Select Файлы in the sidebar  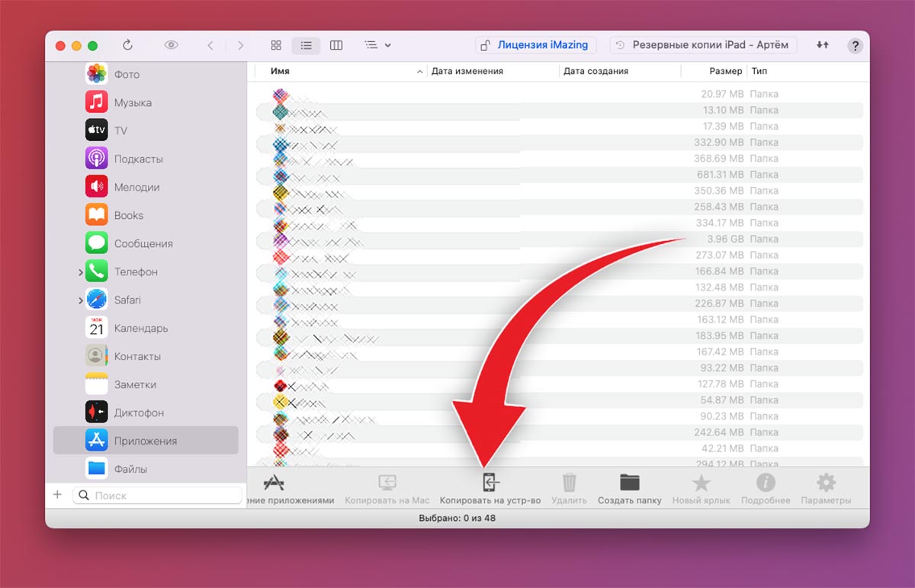coord(130,469)
